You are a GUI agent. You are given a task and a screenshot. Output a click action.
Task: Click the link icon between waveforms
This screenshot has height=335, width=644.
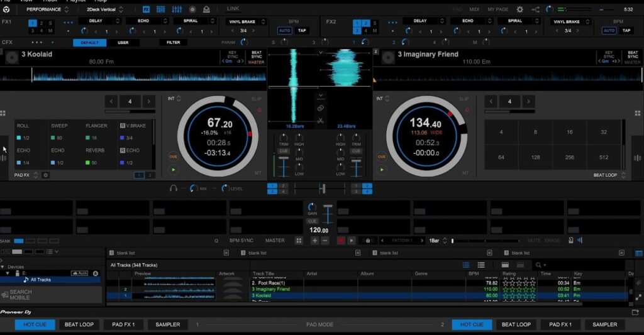321,108
